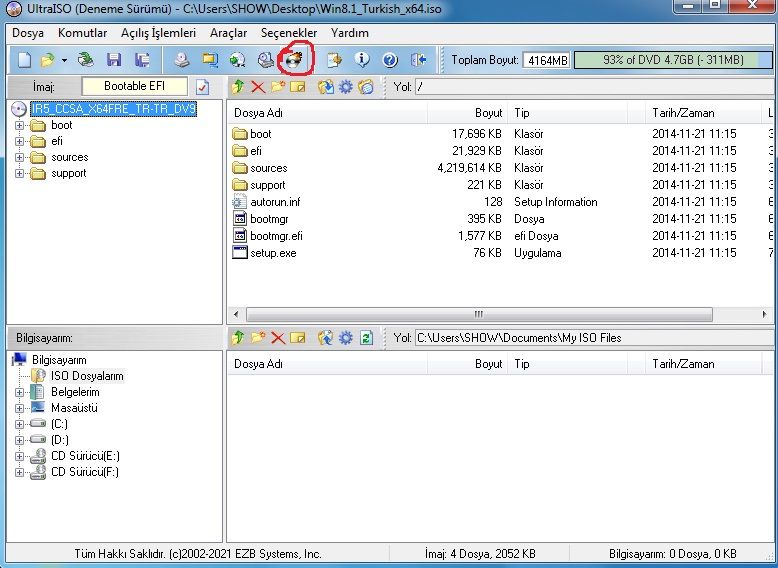Screen dimensions: 778x568
Task: Click the Burn CD/DVD Image flaming disc icon
Action: (x=294, y=60)
